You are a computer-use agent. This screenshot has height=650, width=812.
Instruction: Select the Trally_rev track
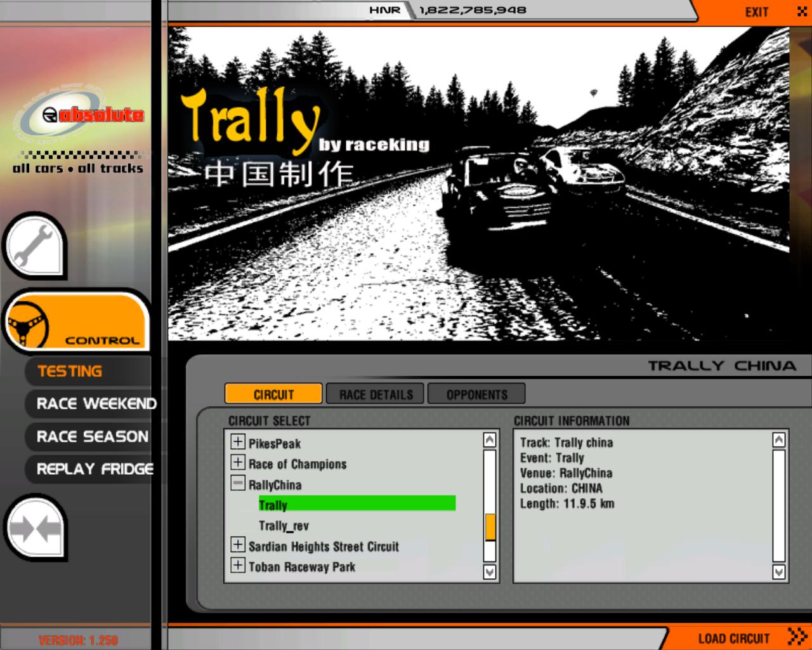284,526
